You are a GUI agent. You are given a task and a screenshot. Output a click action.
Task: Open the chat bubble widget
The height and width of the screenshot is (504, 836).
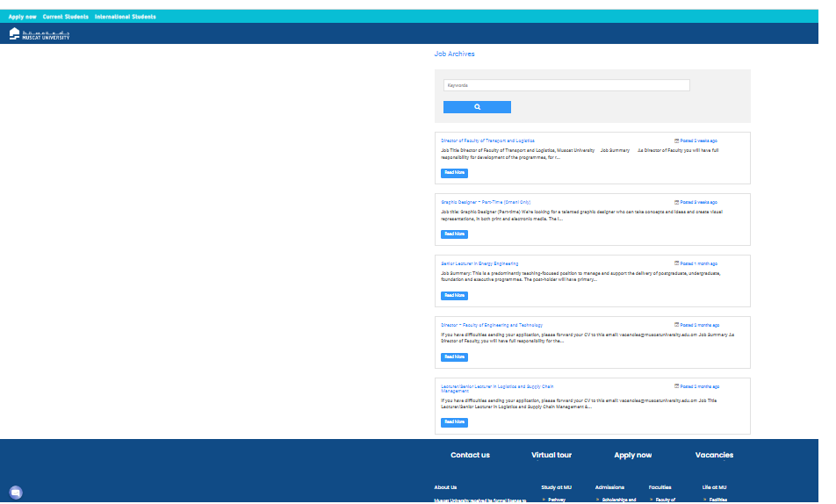(16, 493)
